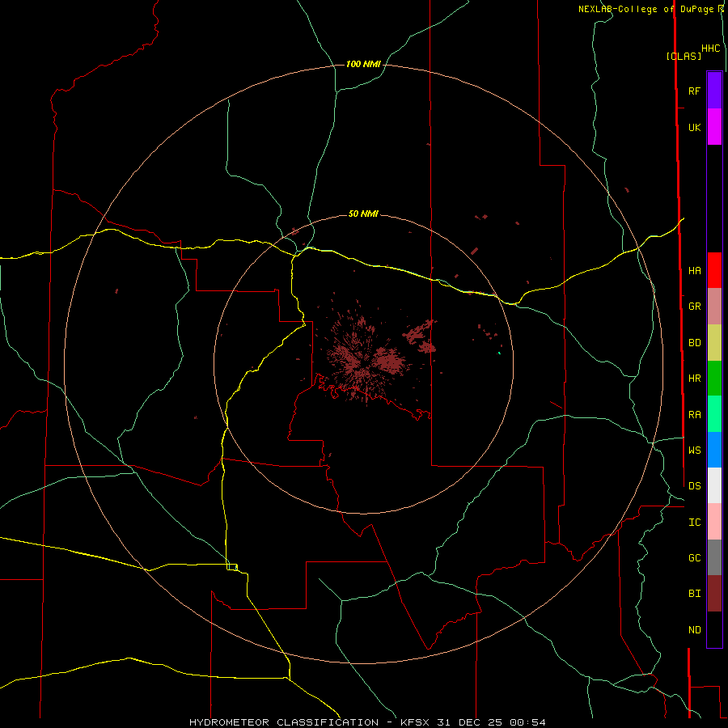Image resolution: width=728 pixels, height=728 pixels.
Task: Click the small cyan echo pixel east of center
Action: [499, 353]
